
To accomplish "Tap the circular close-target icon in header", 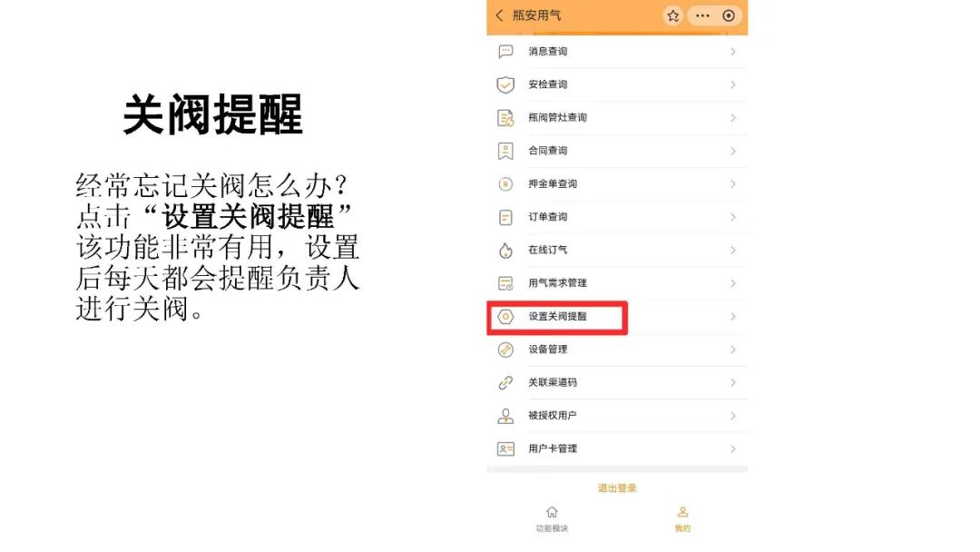I will (x=728, y=15).
